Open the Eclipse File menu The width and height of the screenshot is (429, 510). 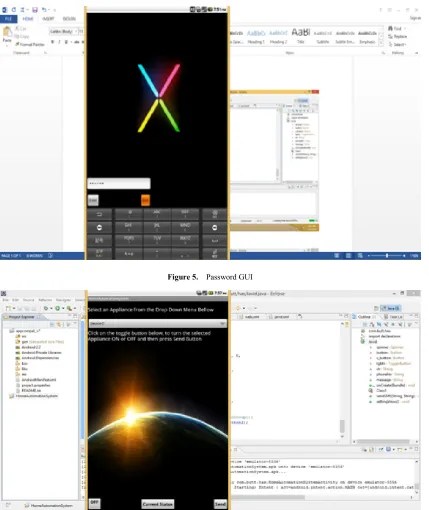[x=5, y=300]
